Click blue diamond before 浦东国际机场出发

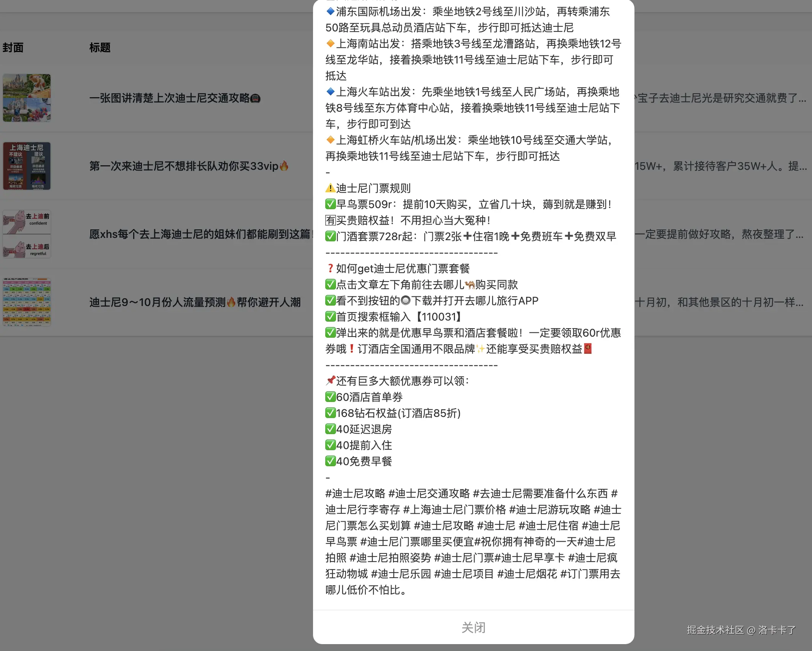point(330,11)
